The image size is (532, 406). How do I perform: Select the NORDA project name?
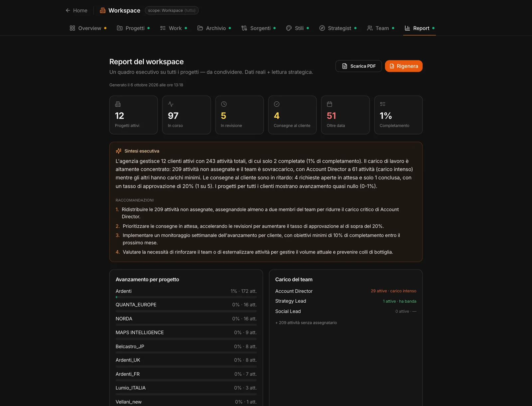coord(124,319)
